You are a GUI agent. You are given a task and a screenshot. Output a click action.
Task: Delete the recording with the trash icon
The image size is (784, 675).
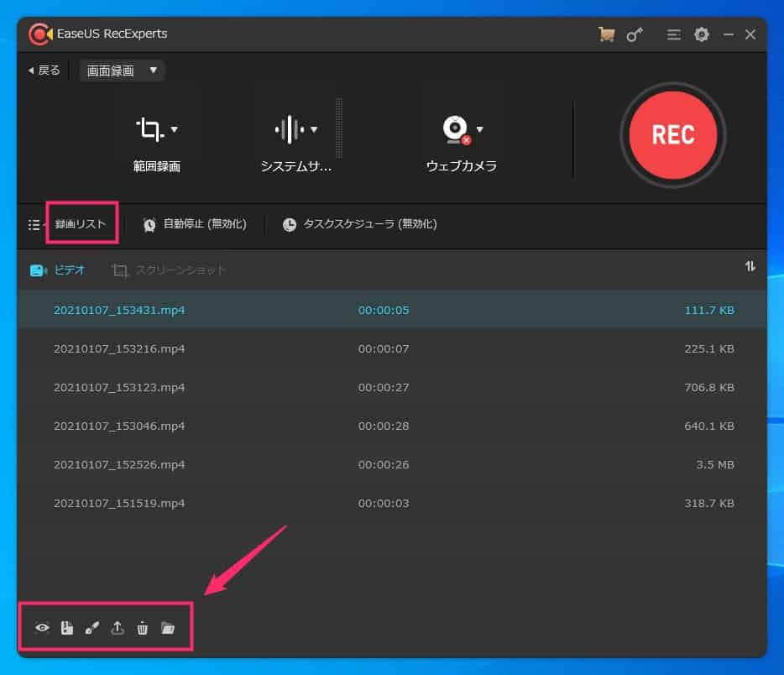click(143, 628)
